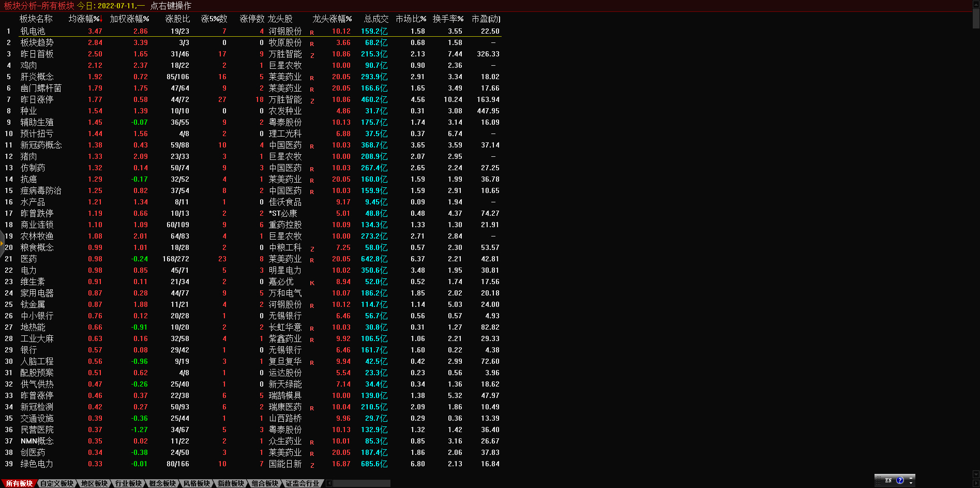Select the 钒电池 sector row
This screenshot has width=980, height=488.
point(33,31)
